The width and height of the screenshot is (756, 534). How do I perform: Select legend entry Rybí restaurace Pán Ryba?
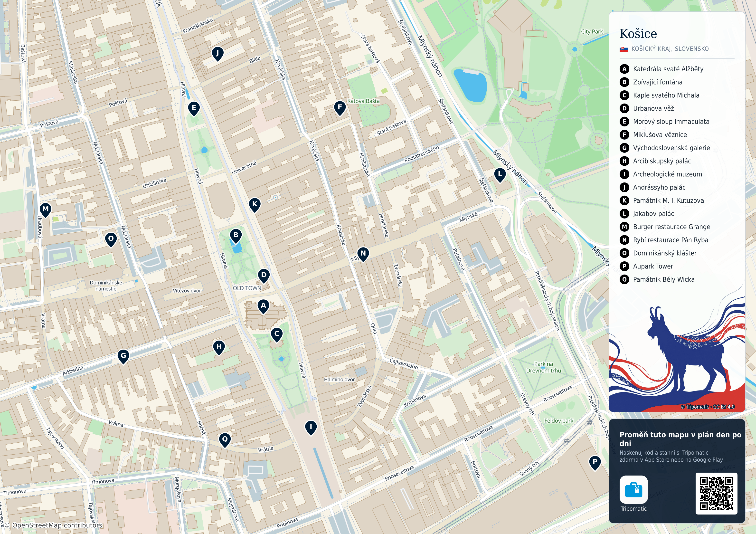pyautogui.click(x=664, y=240)
